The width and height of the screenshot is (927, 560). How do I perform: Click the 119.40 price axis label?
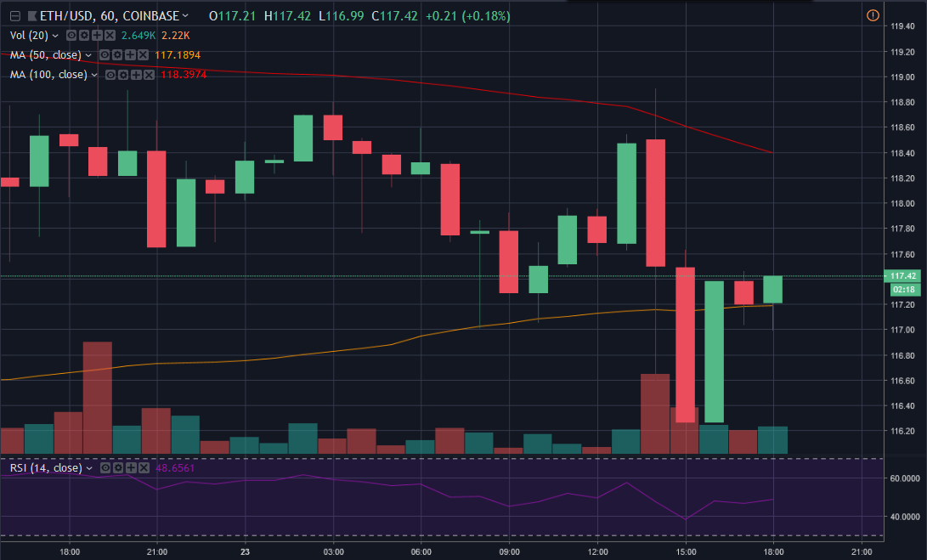(x=902, y=26)
